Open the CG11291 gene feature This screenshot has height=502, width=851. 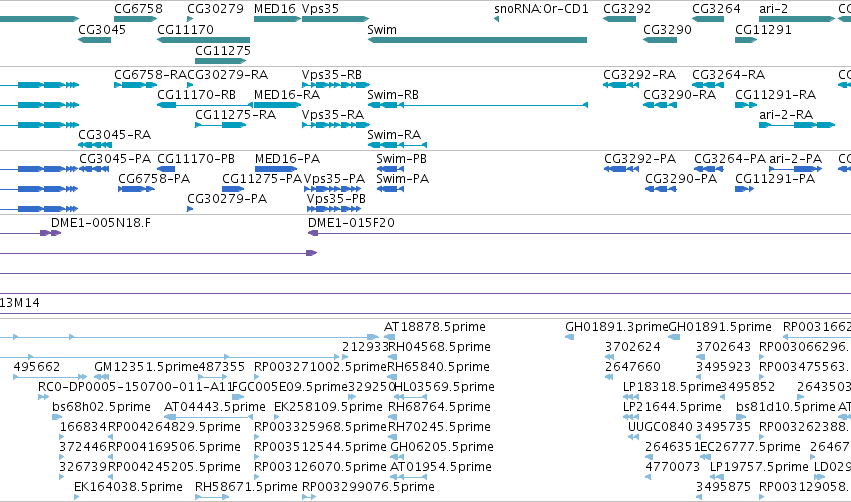[746, 40]
